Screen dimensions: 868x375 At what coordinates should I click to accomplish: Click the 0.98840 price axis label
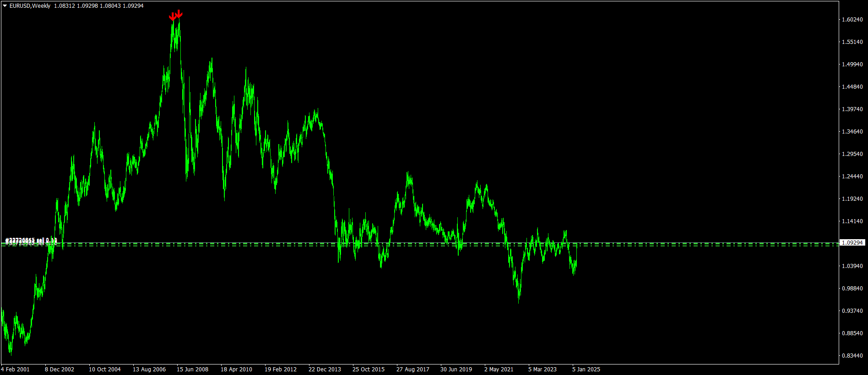click(852, 289)
